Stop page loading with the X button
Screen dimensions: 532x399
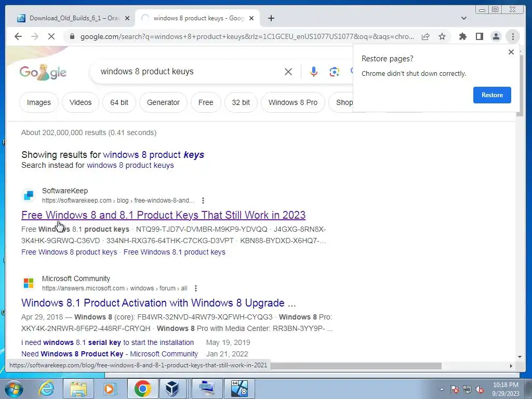51,36
